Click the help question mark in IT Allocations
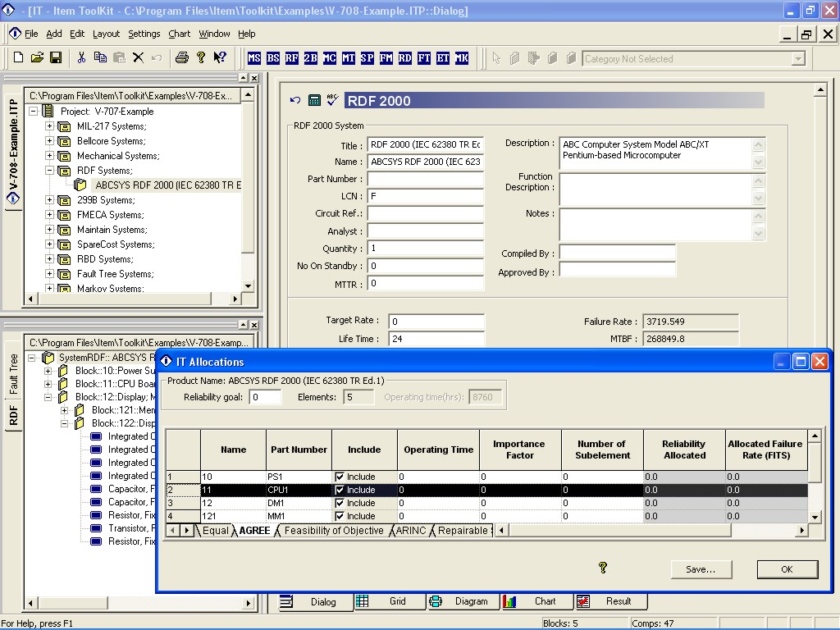 coord(603,568)
